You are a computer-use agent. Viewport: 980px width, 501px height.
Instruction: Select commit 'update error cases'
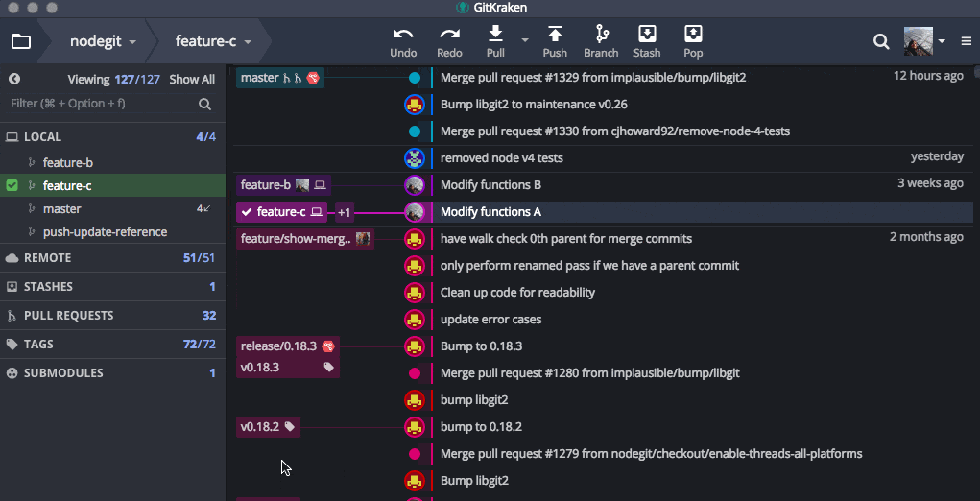tap(490, 320)
